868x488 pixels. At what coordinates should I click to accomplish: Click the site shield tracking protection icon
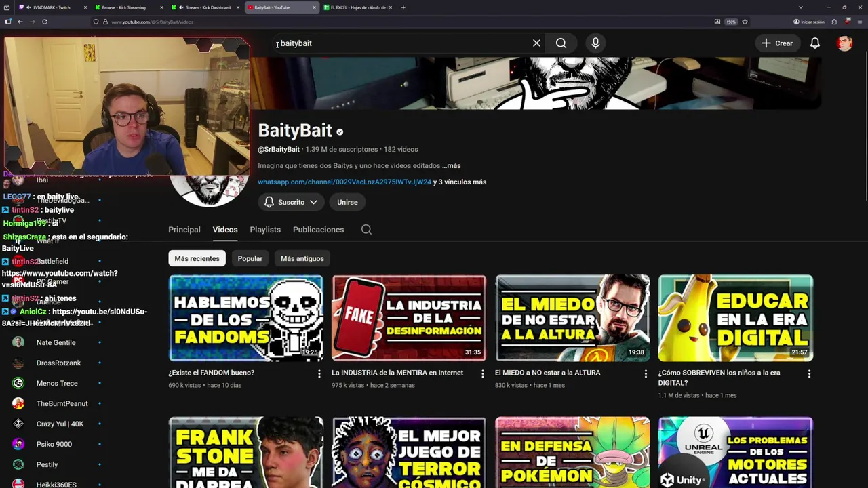96,22
